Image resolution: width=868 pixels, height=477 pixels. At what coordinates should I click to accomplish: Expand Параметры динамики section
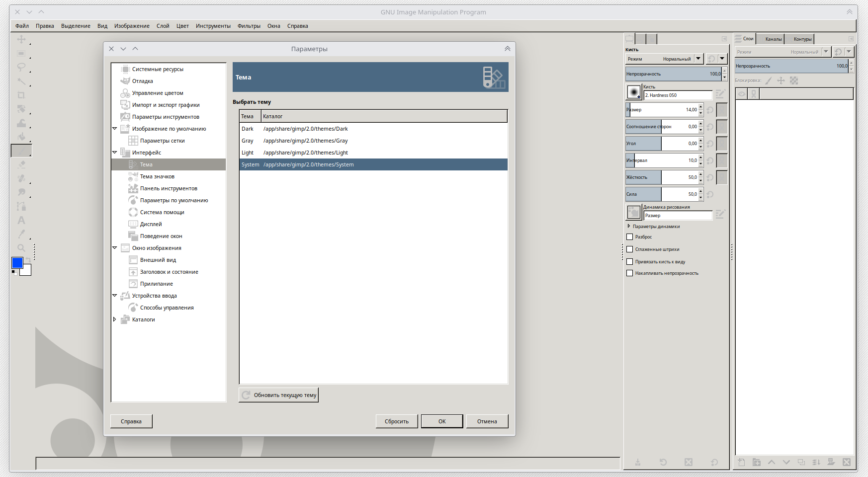[x=629, y=226]
